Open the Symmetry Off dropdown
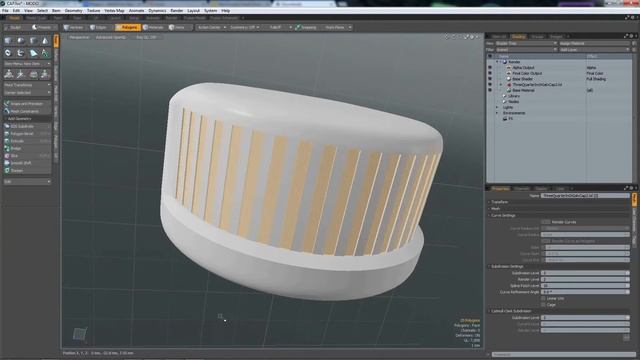 (x=244, y=27)
